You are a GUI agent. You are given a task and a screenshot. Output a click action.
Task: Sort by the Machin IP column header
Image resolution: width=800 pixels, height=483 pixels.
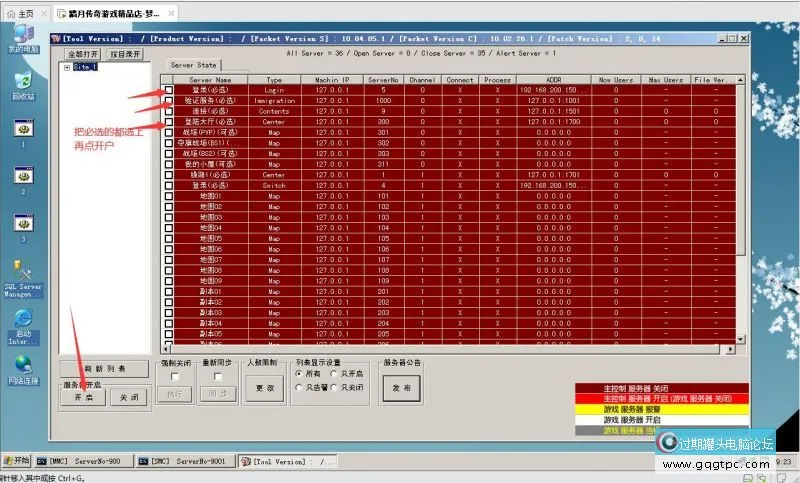click(332, 80)
